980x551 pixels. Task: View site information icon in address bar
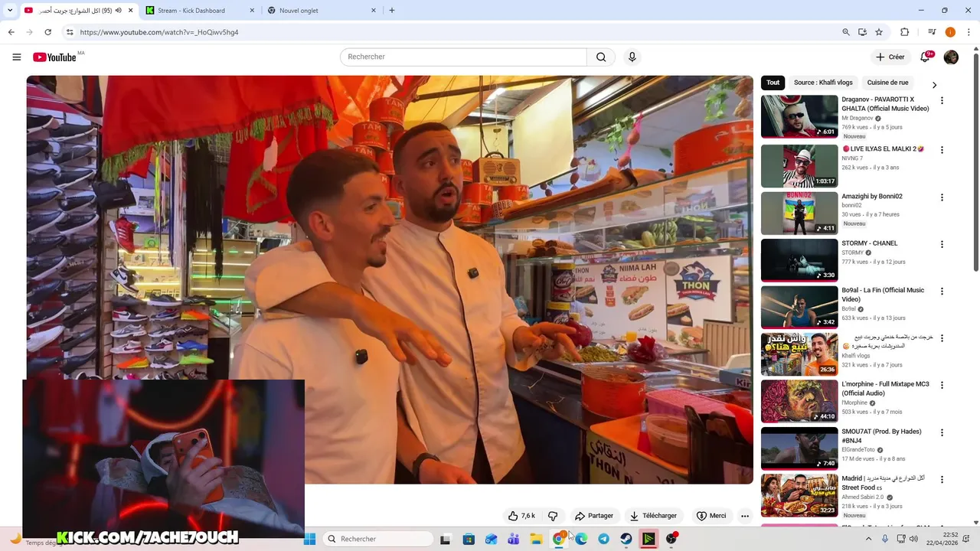[x=70, y=32]
